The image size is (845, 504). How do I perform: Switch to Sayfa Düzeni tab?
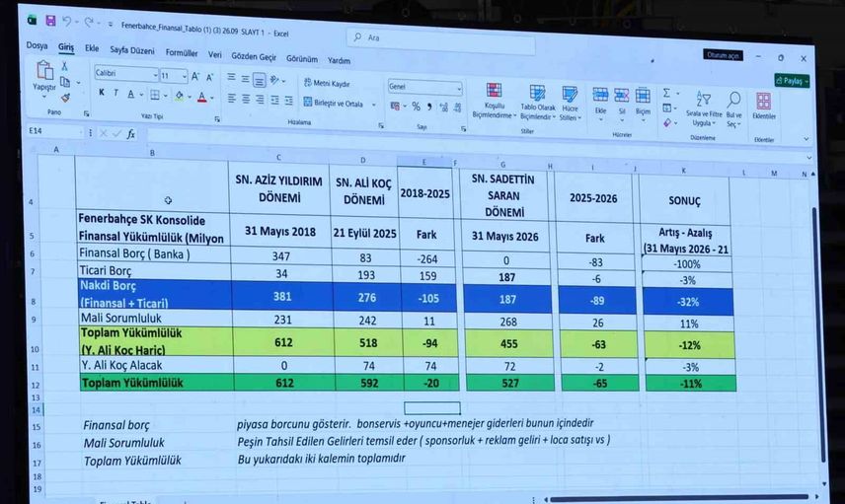point(132,50)
